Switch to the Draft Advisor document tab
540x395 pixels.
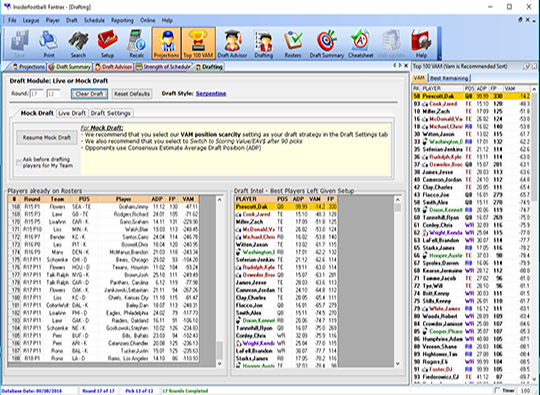pos(113,67)
